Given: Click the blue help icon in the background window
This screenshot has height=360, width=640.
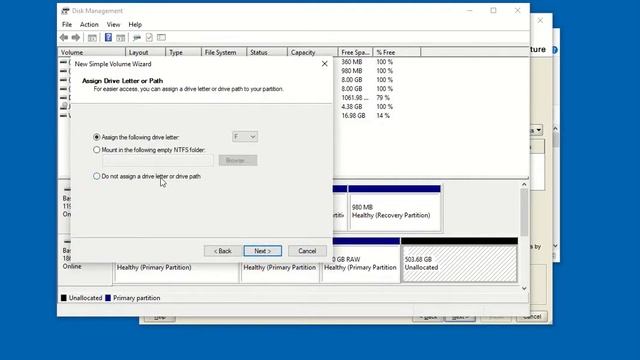Looking at the screenshot, I should point(555,50).
